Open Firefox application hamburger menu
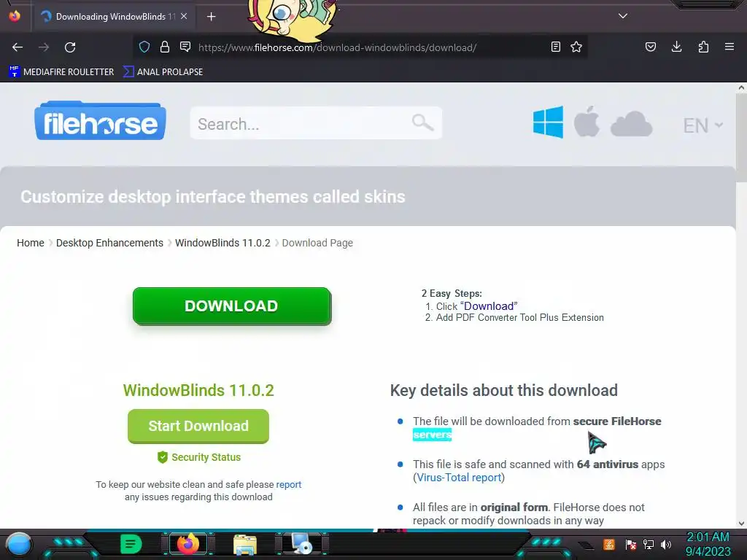The height and width of the screenshot is (560, 747). [x=729, y=47]
